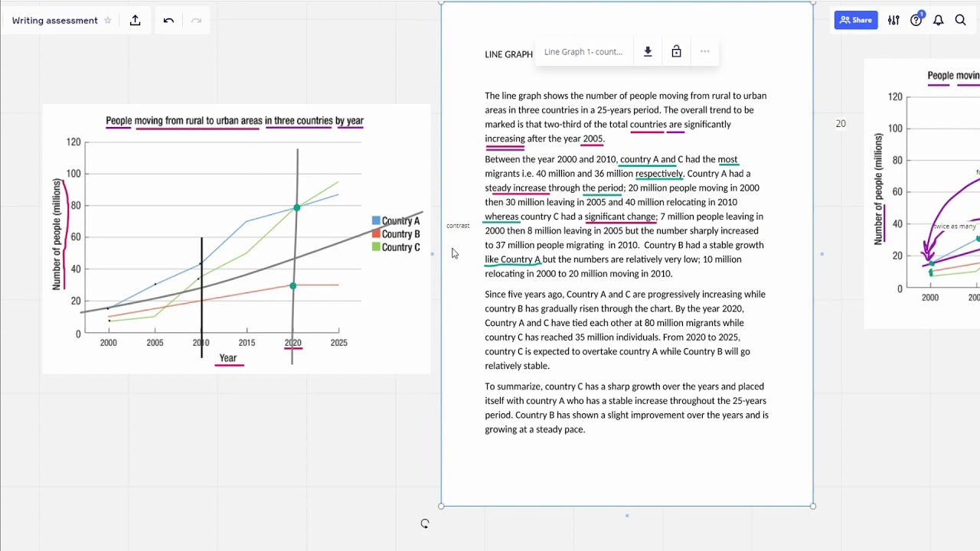Click the bottom-left corner handle of the document
Screen dimensions: 980x551
point(441,506)
